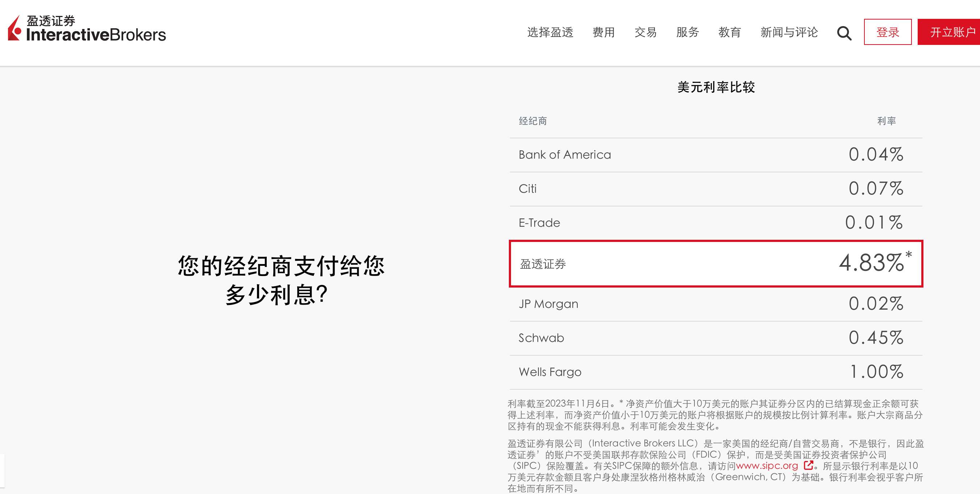Click the 利率 column header
Screen dimensions: 980x494
tap(886, 121)
